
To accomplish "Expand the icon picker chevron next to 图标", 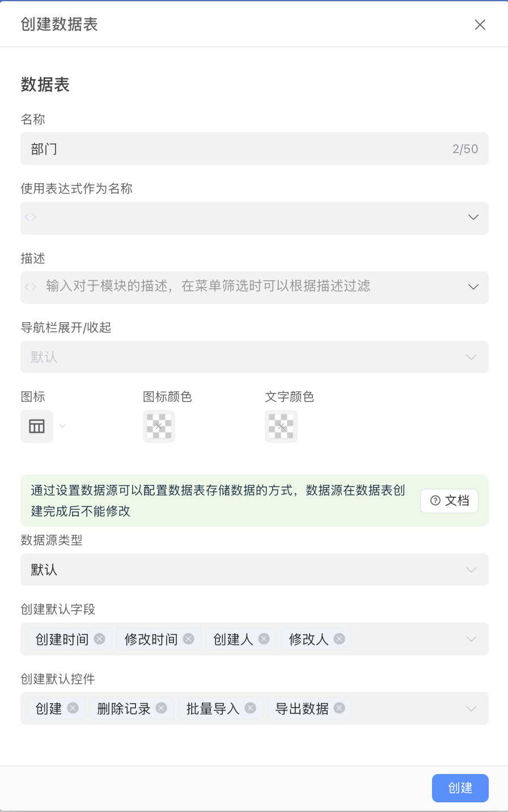I will [62, 426].
